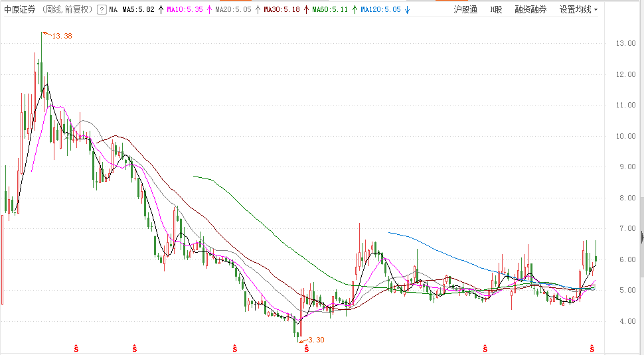
Task: Click the MA20:5.05 value
Action: [233, 10]
